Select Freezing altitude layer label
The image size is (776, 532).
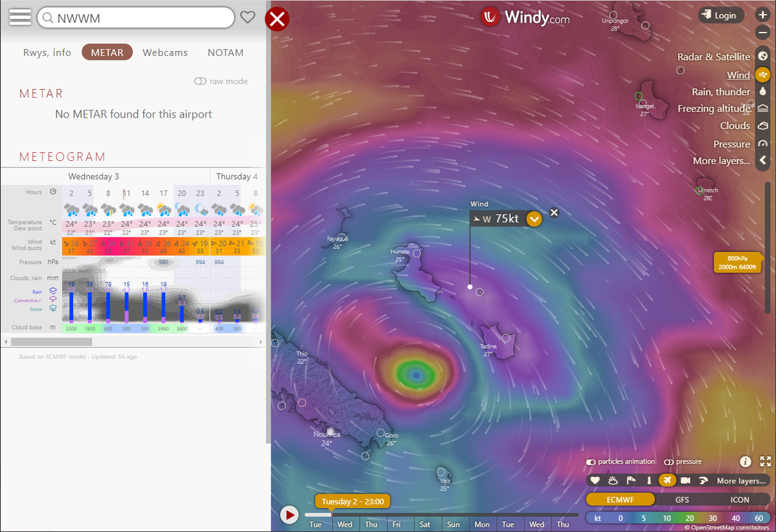tap(713, 108)
